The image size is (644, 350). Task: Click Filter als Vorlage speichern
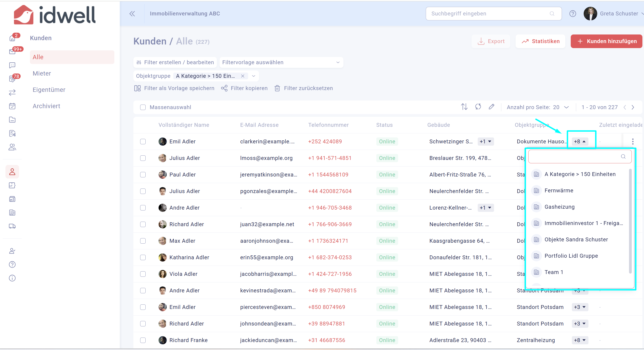pyautogui.click(x=174, y=88)
